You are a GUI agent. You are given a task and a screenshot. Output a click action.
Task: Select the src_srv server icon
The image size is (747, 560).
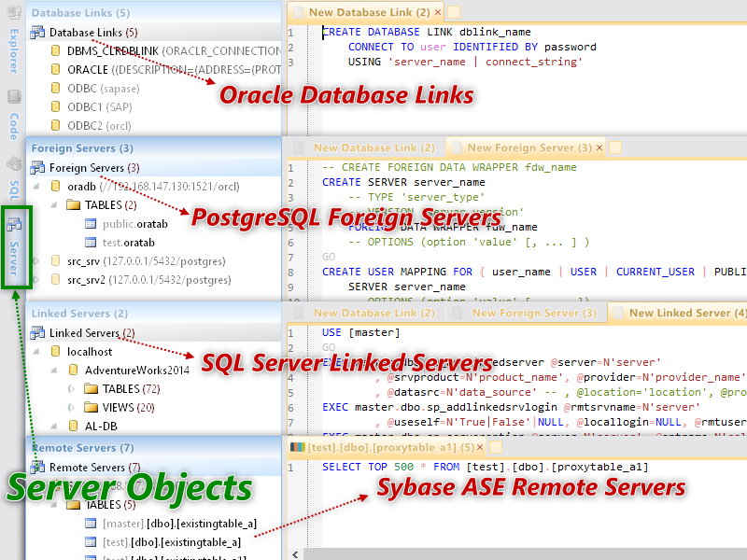pyautogui.click(x=56, y=261)
